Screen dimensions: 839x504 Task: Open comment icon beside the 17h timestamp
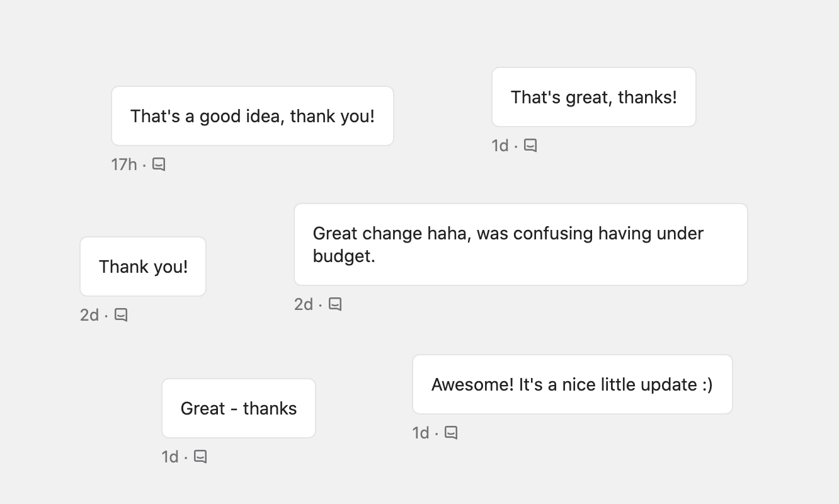[x=159, y=164]
